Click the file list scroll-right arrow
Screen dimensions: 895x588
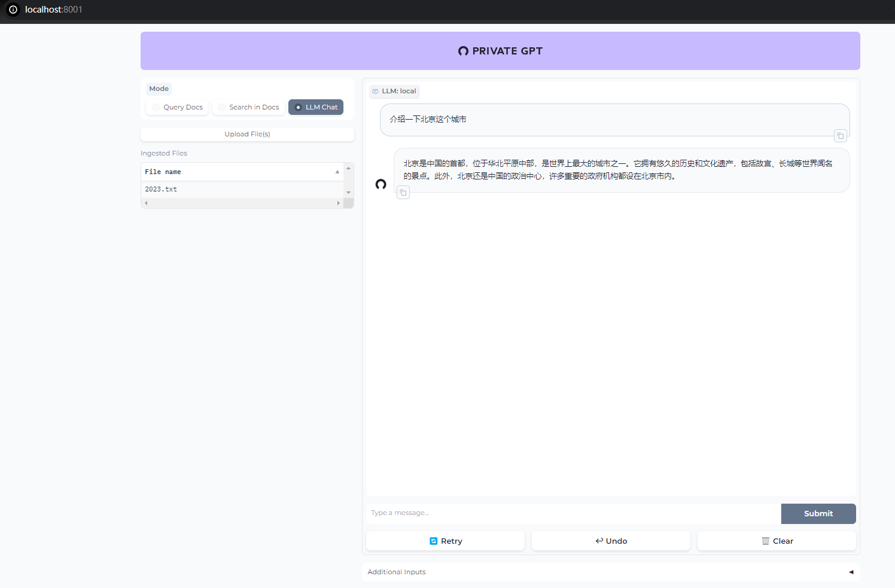[339, 203]
